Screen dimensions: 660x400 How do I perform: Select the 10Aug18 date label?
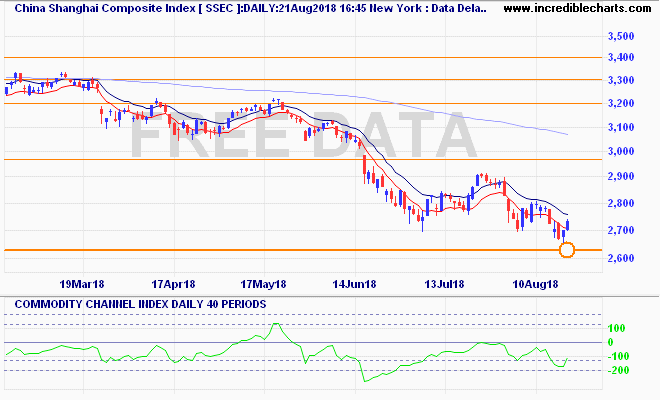(x=535, y=284)
